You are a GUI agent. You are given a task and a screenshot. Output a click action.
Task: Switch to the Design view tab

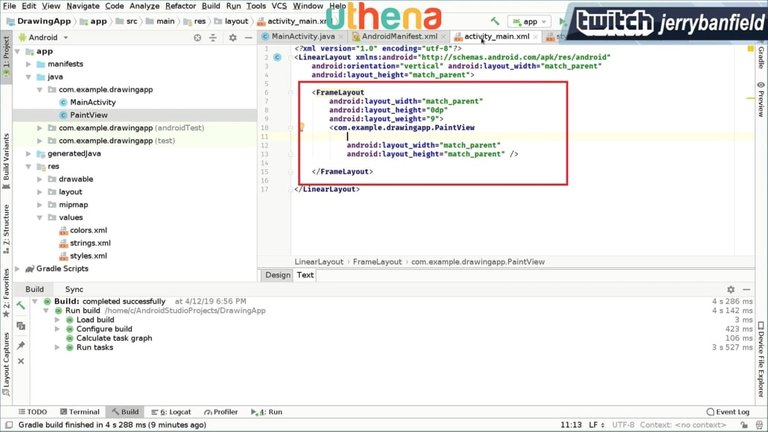pyautogui.click(x=277, y=275)
